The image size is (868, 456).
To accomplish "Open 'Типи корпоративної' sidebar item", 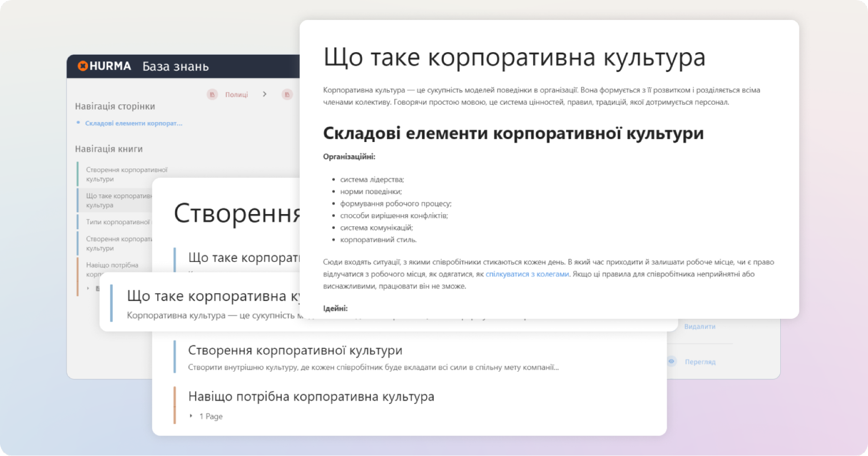I will [x=118, y=222].
